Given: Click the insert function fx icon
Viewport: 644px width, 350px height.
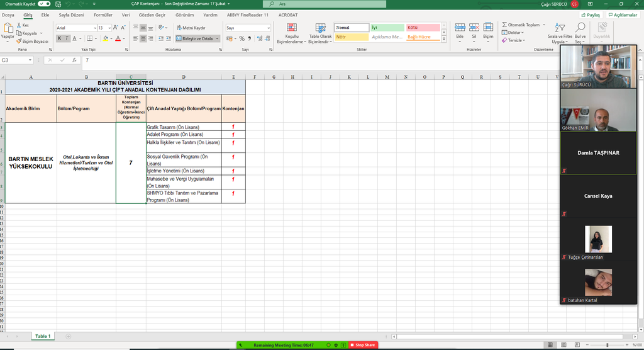Looking at the screenshot, I should click(74, 60).
